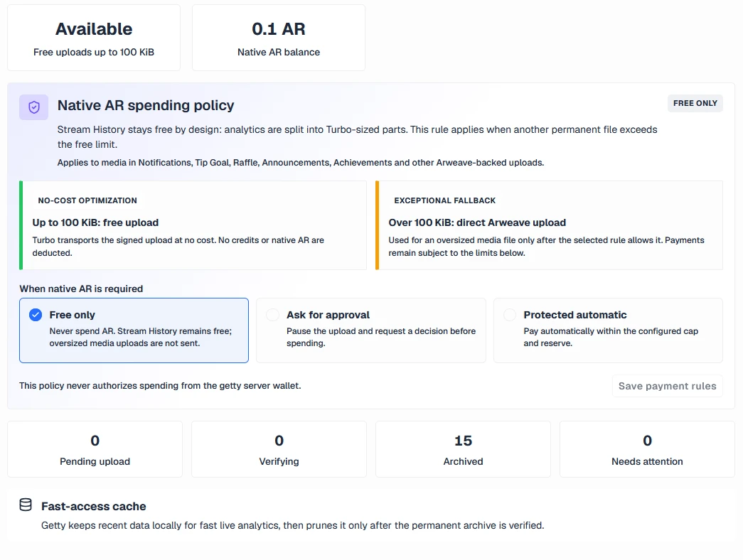Click the database icon next to Fast-access cache
743x560 pixels.
26,505
